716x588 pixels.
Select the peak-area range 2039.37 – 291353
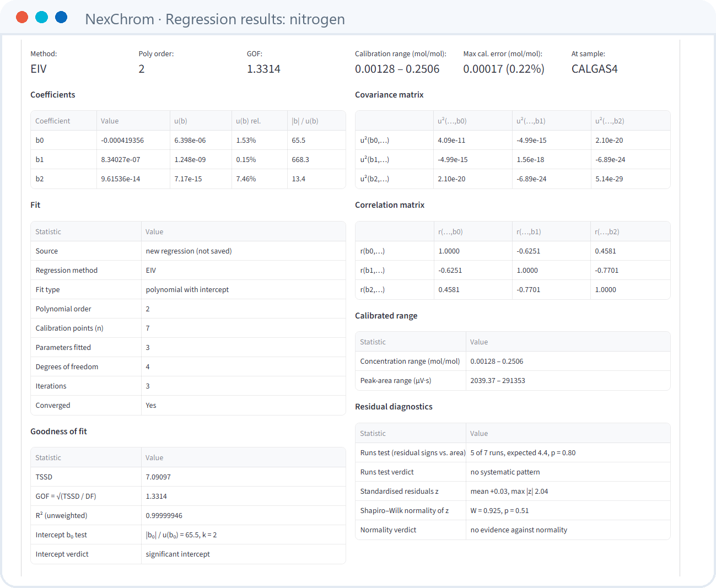498,381
